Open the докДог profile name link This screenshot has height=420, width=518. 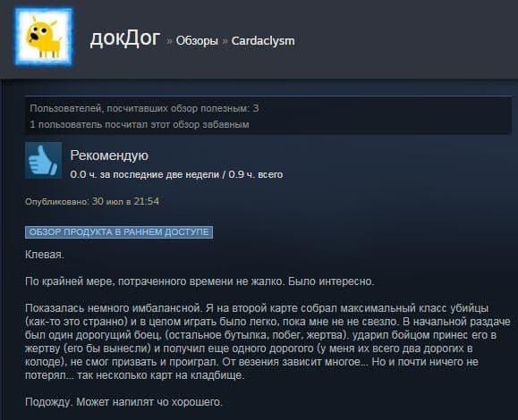click(125, 38)
